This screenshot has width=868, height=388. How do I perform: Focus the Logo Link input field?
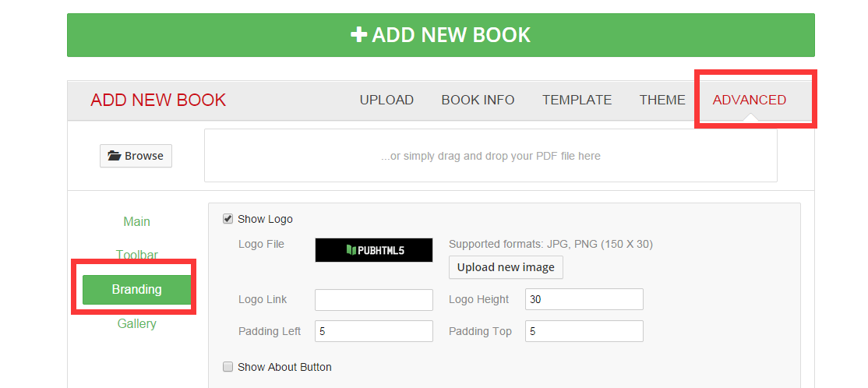374,299
